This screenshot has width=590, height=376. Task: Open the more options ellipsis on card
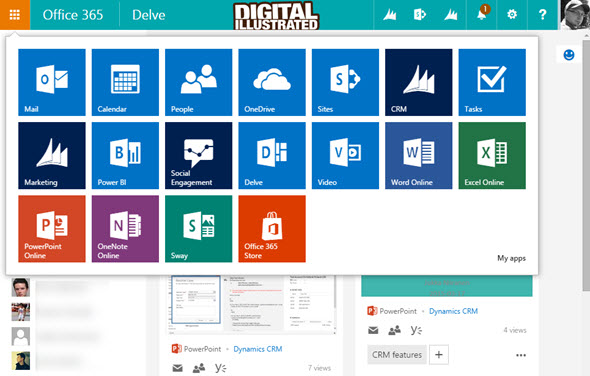pyautogui.click(x=521, y=355)
